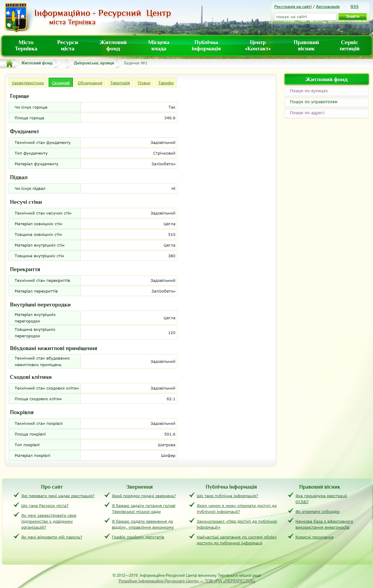
Task: Open Які переваги мені надає реєстрація? link
Action: 58,496
